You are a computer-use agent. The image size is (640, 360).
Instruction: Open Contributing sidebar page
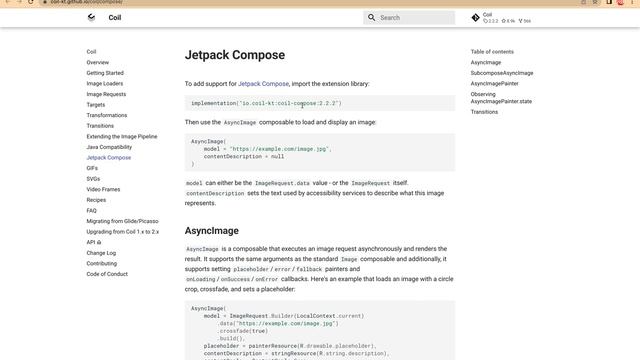[102, 264]
